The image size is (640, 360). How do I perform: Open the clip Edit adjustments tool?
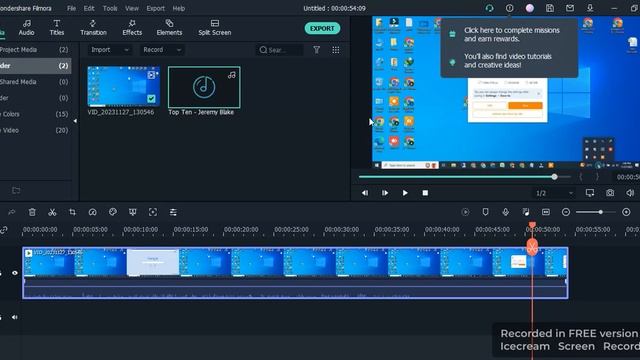pos(173,212)
